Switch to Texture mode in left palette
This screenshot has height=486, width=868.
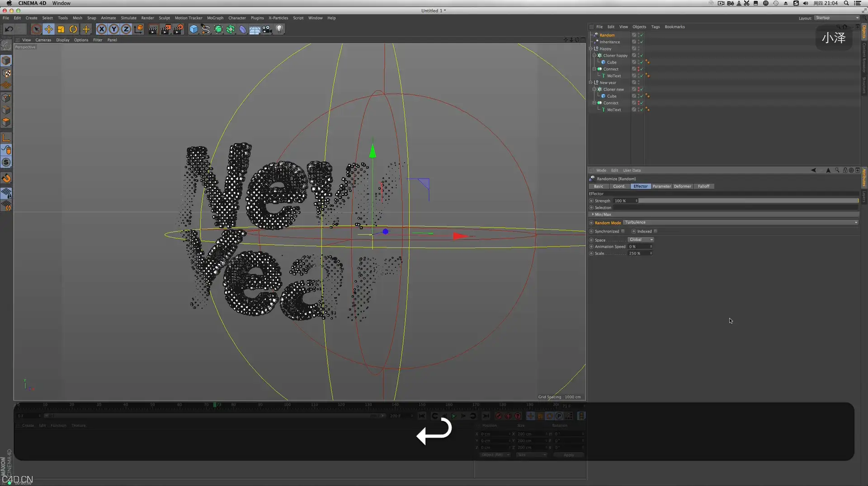[x=6, y=73]
